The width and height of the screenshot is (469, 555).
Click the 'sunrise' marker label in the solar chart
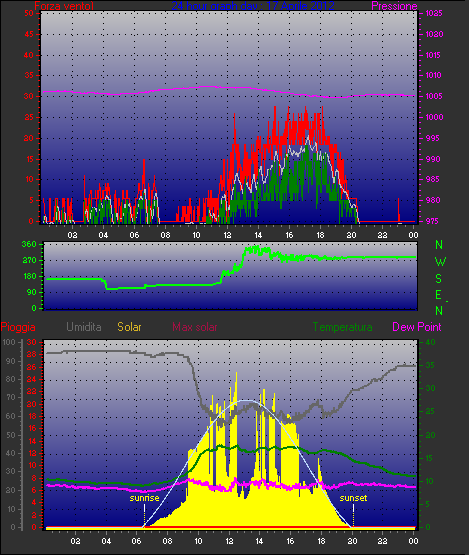point(144,498)
